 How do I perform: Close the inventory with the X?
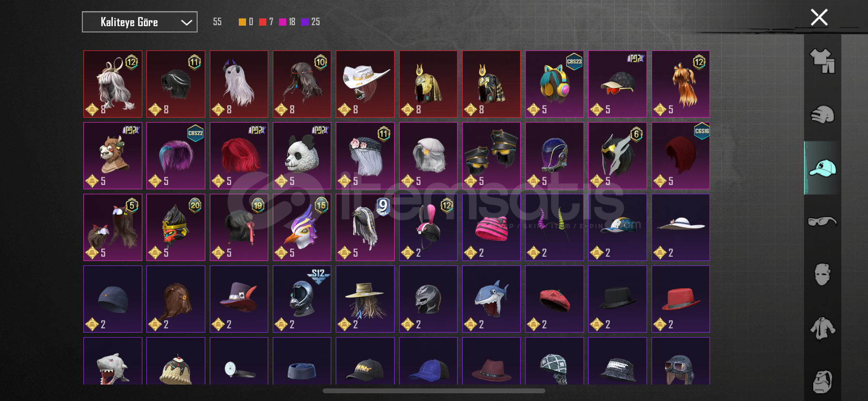(819, 17)
